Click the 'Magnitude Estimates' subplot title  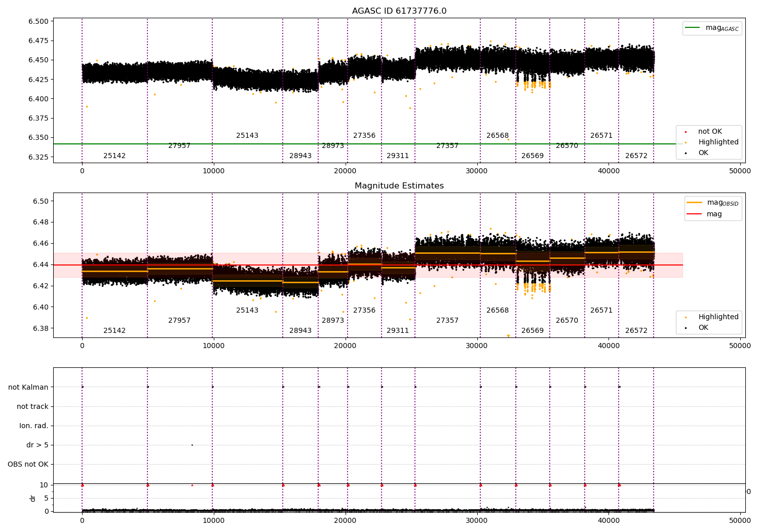point(399,186)
